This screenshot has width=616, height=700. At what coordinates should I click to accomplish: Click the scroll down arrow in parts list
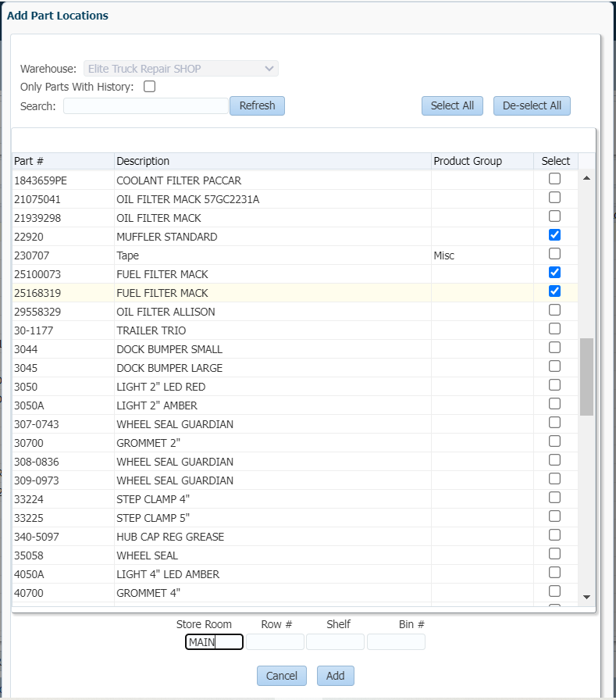586,597
